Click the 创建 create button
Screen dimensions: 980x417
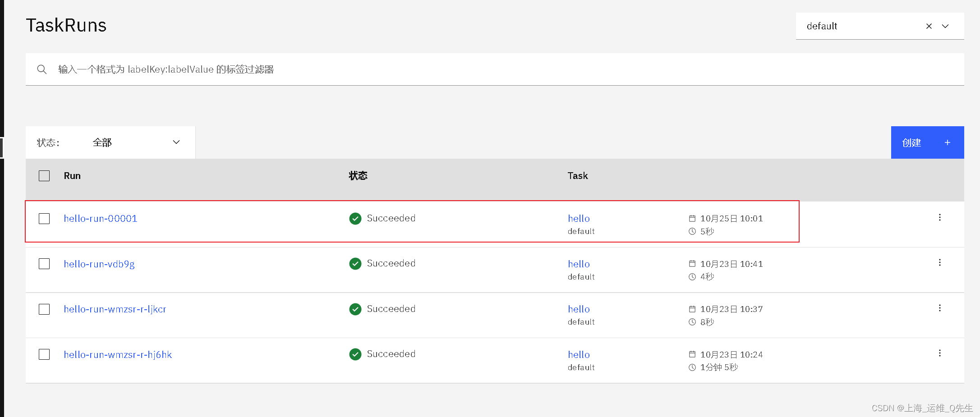pos(927,142)
